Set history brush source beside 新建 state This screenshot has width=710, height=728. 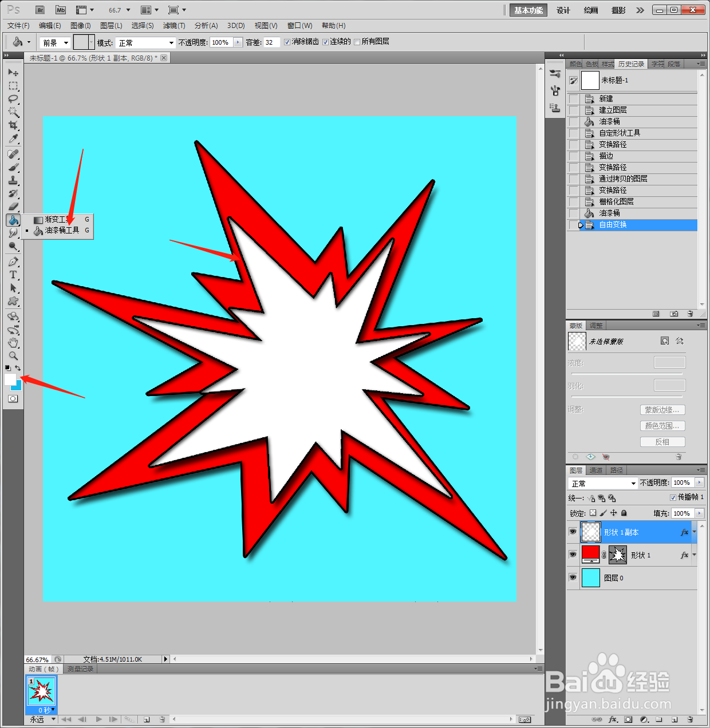coord(574,99)
